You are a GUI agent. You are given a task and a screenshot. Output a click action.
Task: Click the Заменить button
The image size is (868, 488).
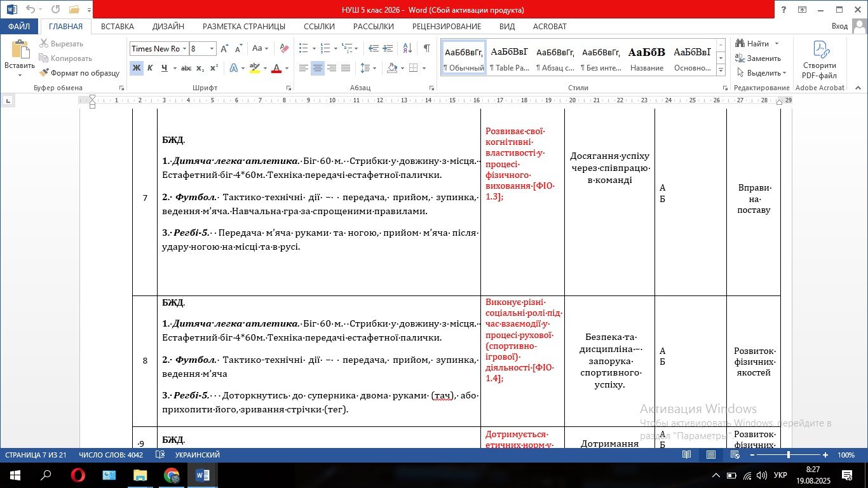pos(758,58)
